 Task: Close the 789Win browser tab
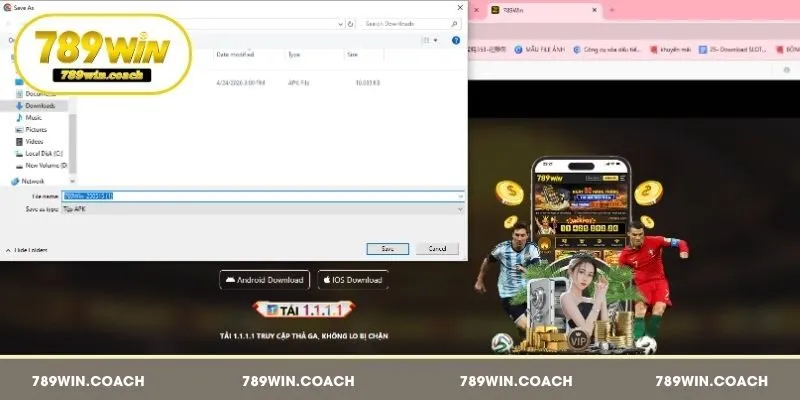[594, 10]
